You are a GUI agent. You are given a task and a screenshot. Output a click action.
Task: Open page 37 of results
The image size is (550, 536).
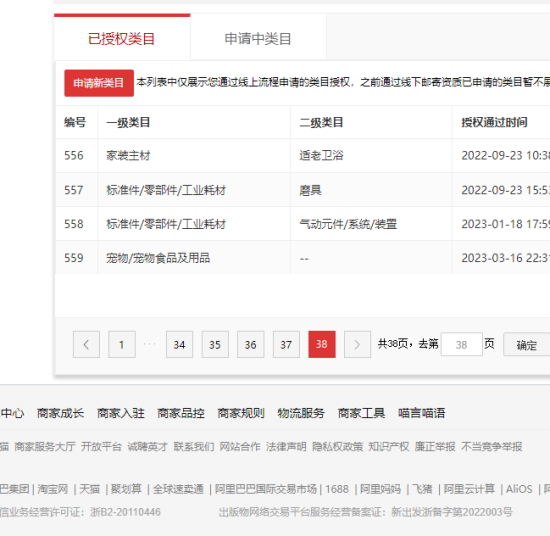click(x=286, y=344)
